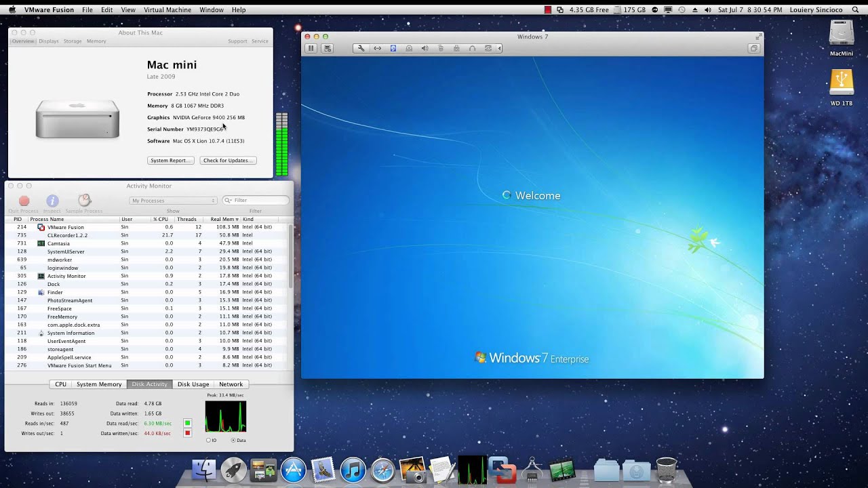Click Sample Process in Activity Monitor

(84, 203)
